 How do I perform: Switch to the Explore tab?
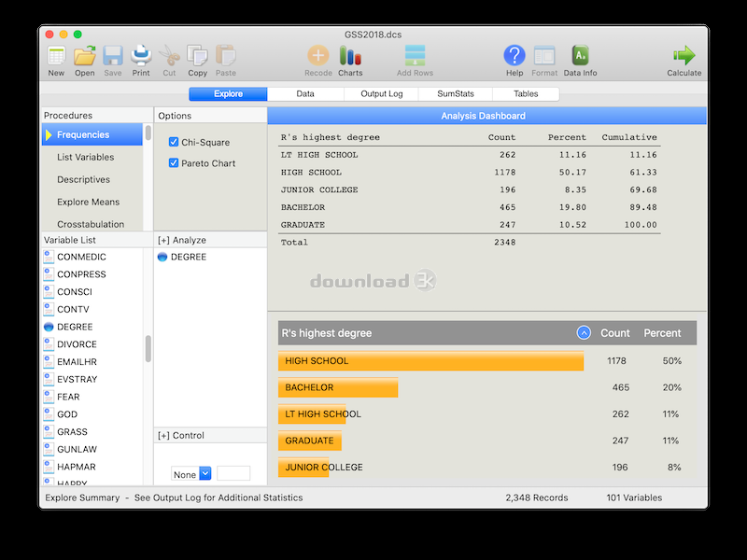[228, 94]
